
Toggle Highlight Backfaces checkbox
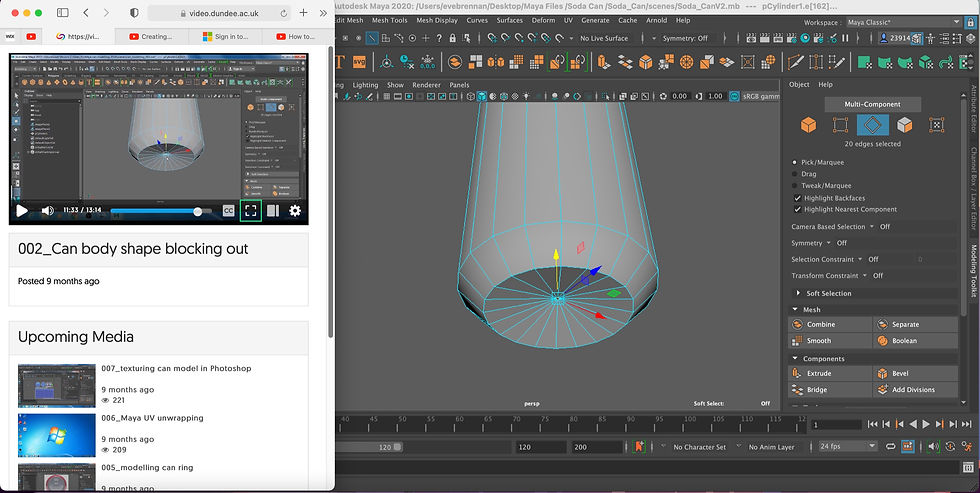click(x=798, y=197)
